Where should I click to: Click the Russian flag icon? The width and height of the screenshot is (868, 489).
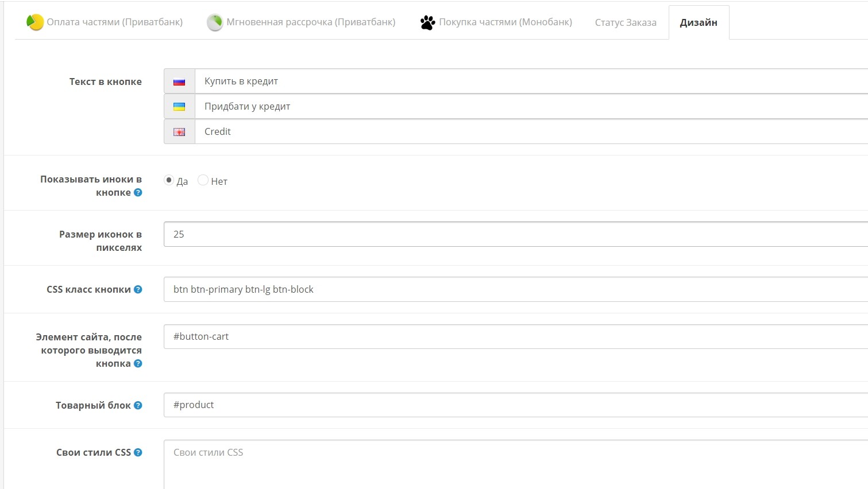tap(179, 81)
